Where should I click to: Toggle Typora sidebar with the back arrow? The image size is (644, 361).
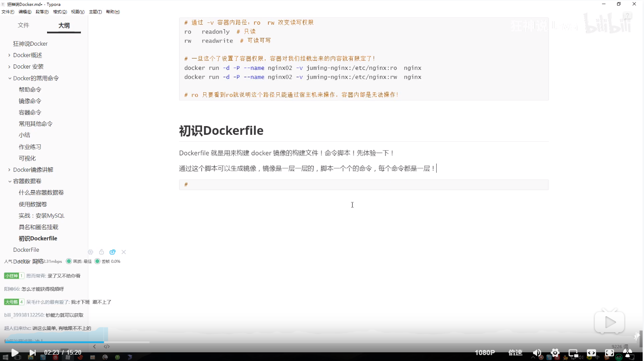(x=95, y=347)
